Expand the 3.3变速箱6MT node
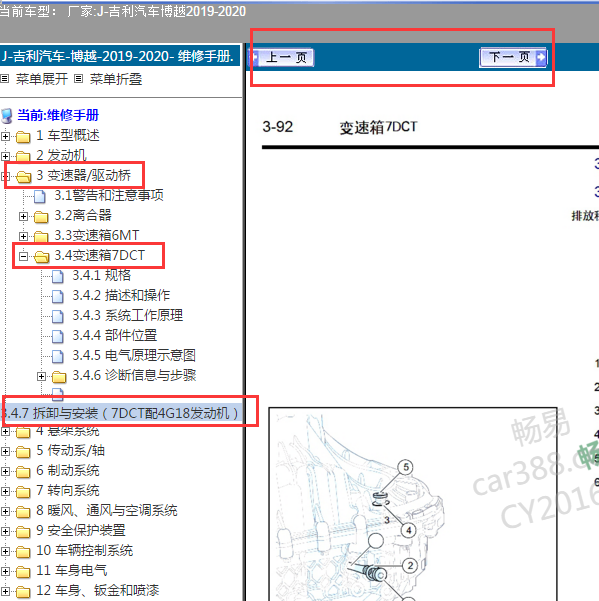Screen dimensions: 599x601 [x=23, y=236]
